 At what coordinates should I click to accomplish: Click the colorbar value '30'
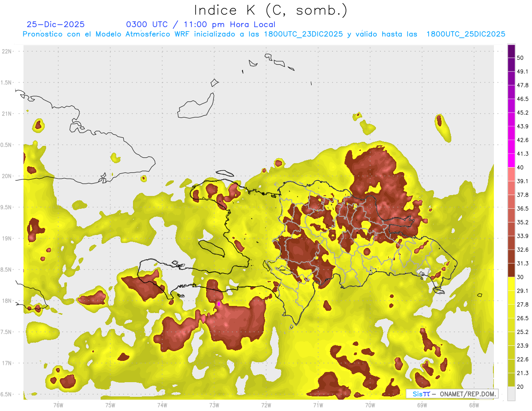[x=520, y=277]
